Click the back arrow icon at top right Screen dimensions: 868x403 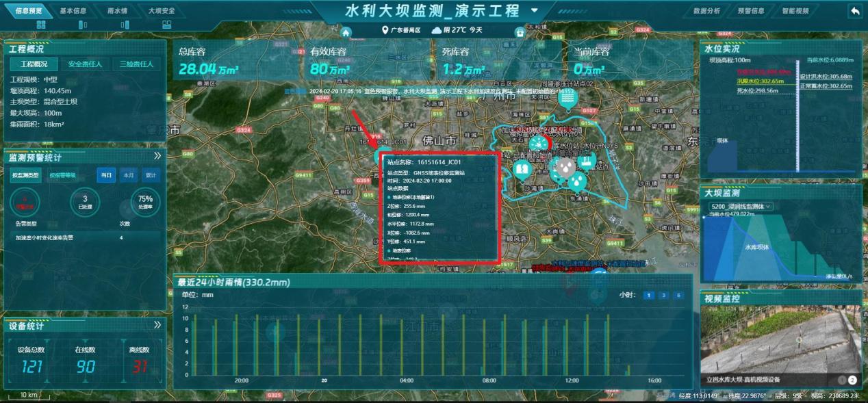(855, 11)
